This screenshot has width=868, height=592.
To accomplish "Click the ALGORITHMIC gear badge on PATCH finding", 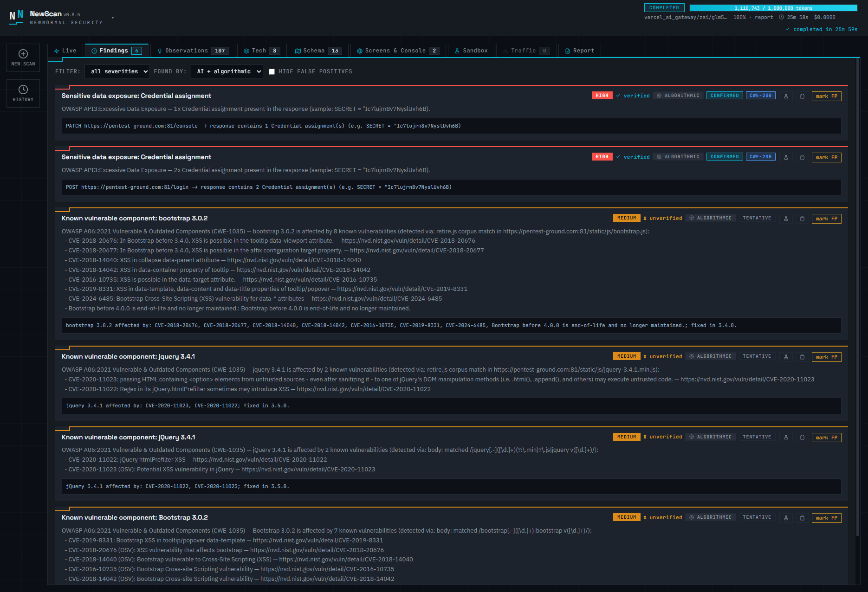I will [678, 96].
